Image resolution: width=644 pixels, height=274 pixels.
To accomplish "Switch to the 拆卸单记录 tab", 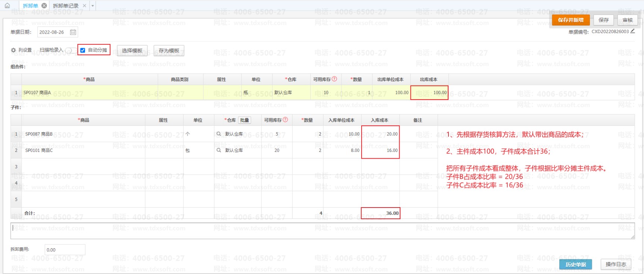I will tap(66, 6).
